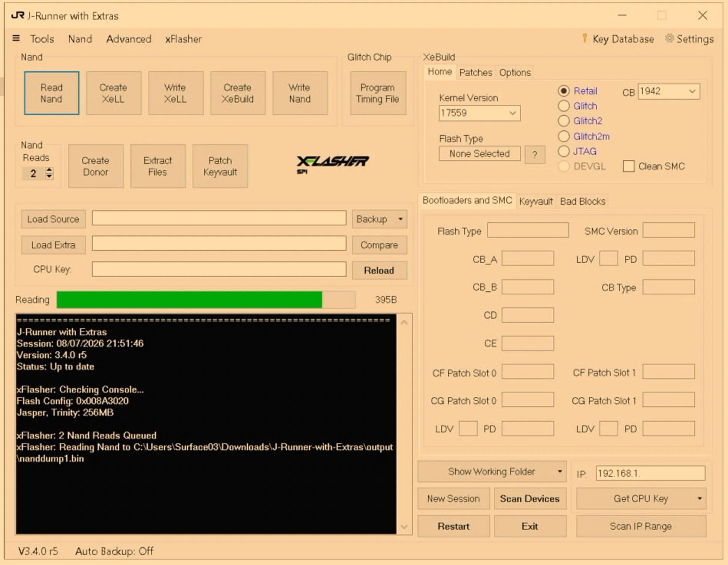The height and width of the screenshot is (565, 728).
Task: Increase the Nand Reads count
Action: (x=49, y=170)
